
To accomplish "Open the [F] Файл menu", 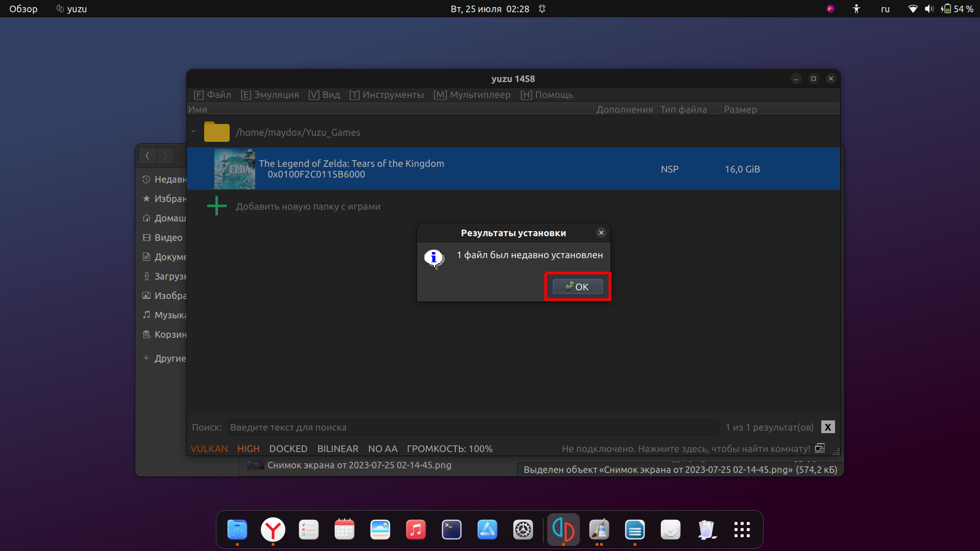I will (x=212, y=95).
